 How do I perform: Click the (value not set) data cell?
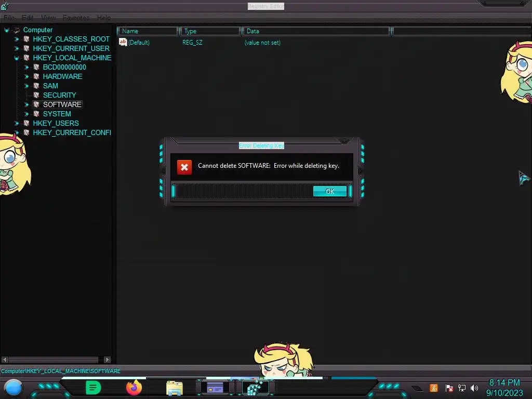point(262,43)
